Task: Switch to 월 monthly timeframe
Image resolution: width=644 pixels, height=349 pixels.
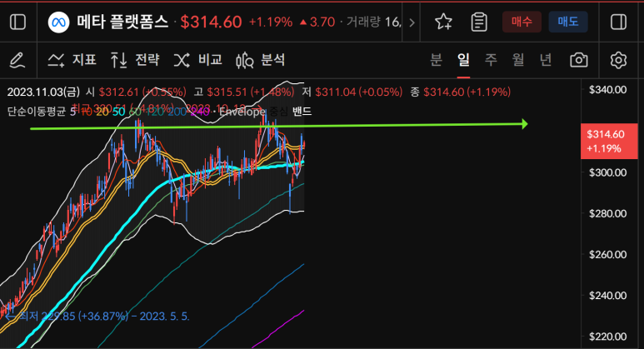Action: point(518,60)
